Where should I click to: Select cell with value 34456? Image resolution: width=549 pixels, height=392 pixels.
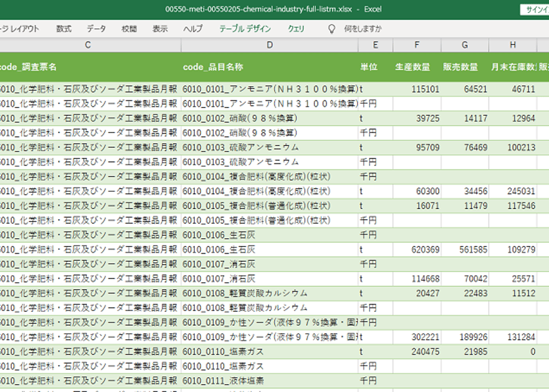tap(465, 191)
